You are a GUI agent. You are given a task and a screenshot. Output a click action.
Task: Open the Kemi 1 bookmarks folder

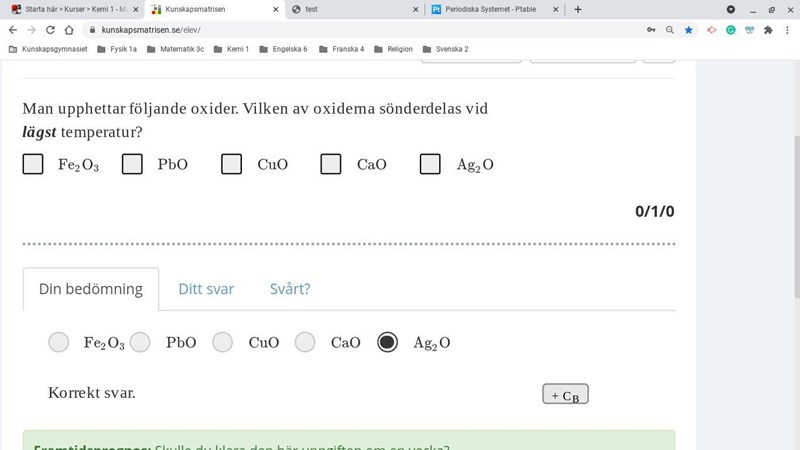[x=231, y=49]
